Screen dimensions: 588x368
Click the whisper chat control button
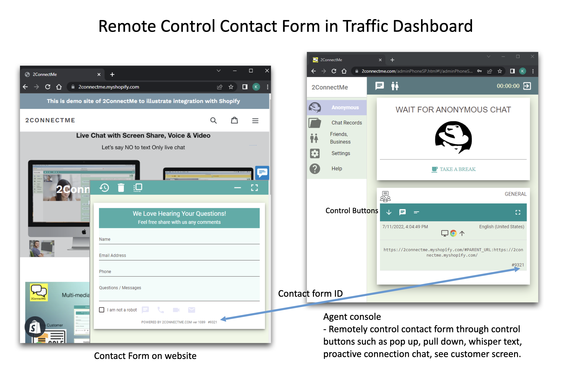[x=403, y=212]
